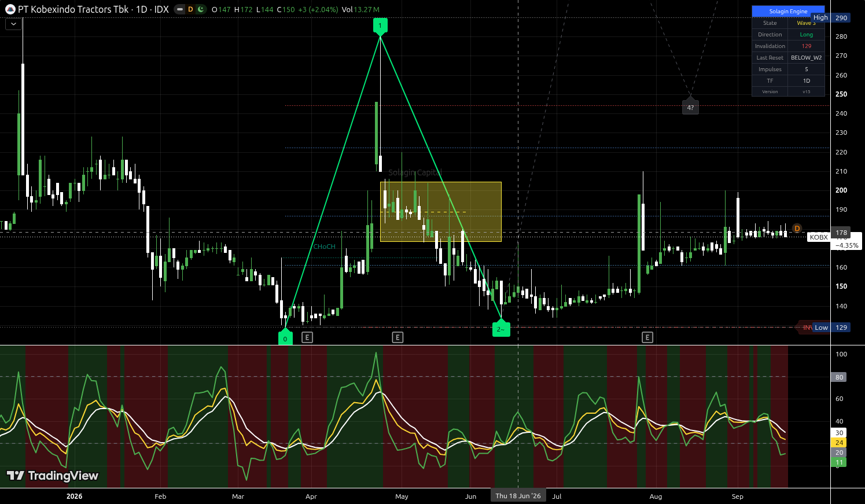
Task: Click the grey dash status pill icon
Action: click(180, 9)
